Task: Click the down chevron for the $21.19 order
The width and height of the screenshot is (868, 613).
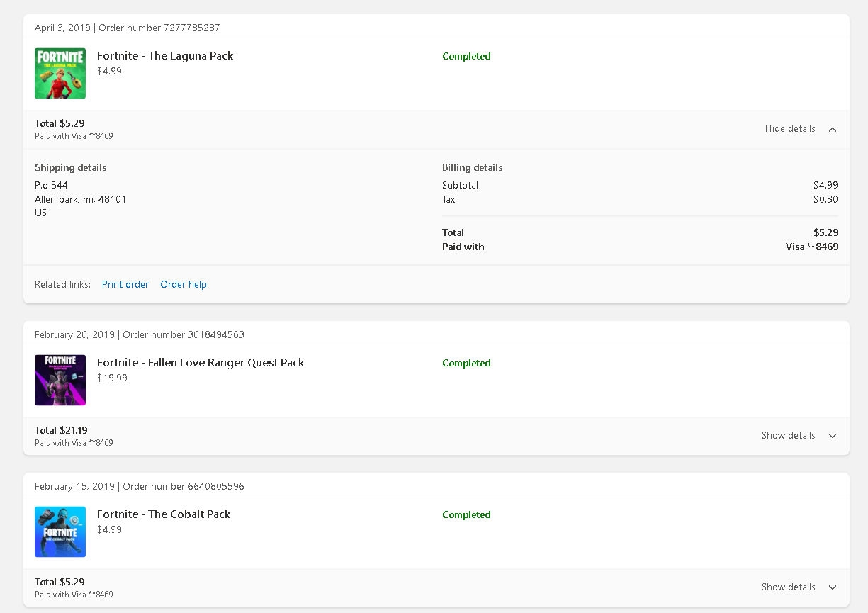Action: pos(833,436)
